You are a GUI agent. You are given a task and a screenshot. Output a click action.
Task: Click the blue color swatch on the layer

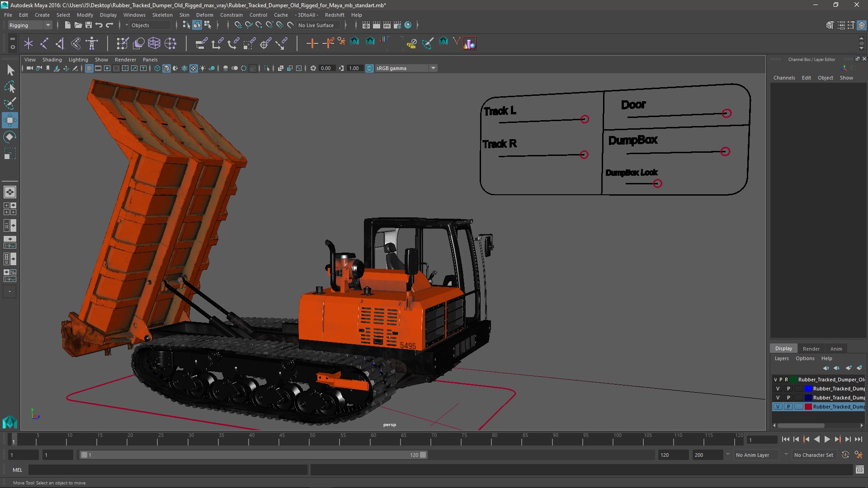808,389
